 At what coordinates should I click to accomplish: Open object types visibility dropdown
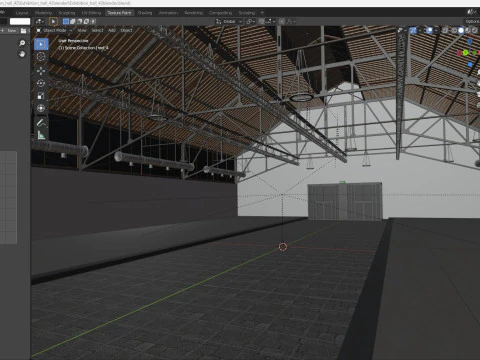click(x=402, y=31)
